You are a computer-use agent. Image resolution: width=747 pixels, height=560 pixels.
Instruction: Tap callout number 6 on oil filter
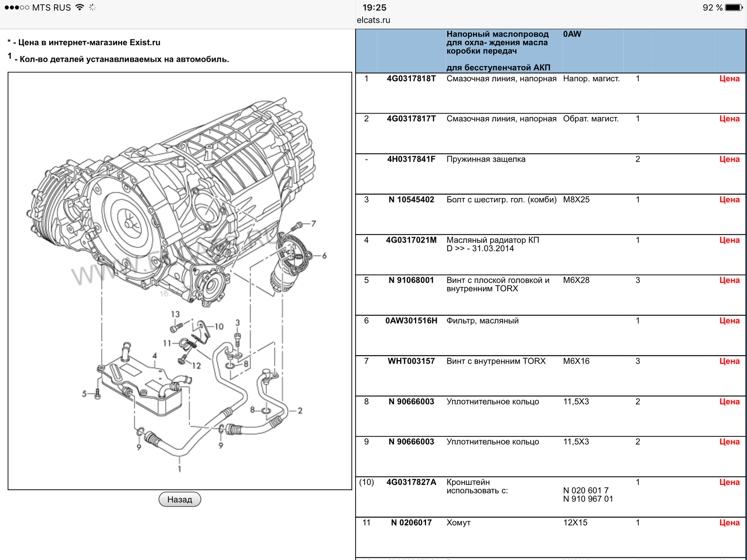pos(324,255)
